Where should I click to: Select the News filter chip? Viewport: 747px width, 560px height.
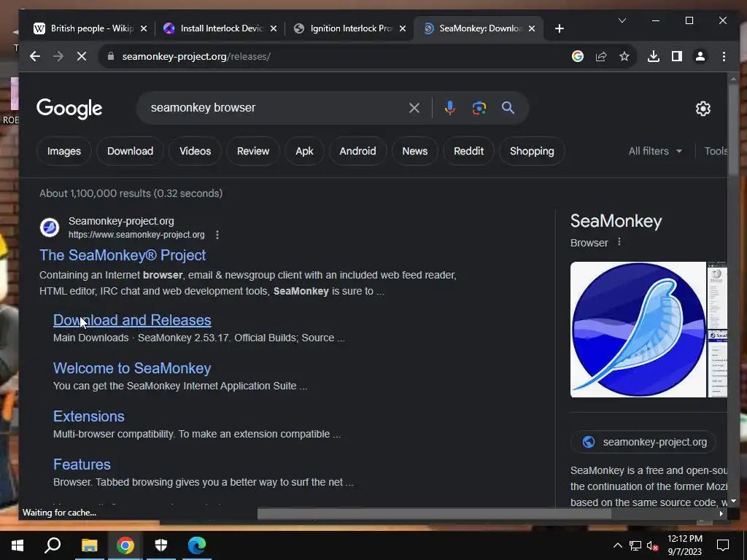coord(414,151)
